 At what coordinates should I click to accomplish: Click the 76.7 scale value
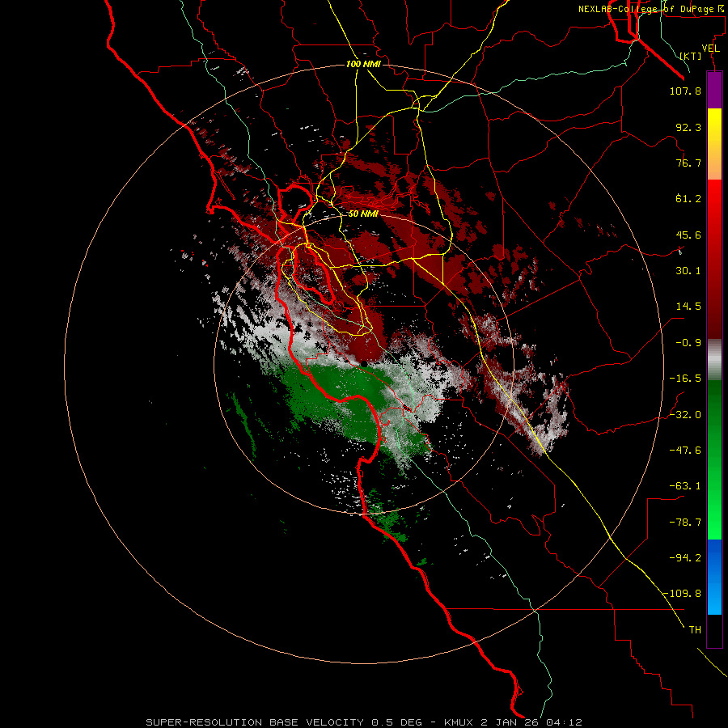688,163
